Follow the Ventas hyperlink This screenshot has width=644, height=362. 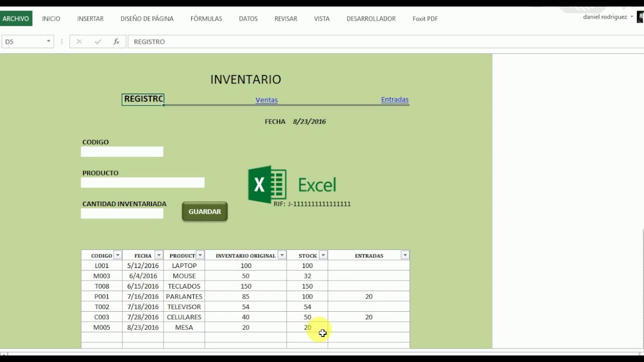pyautogui.click(x=267, y=100)
